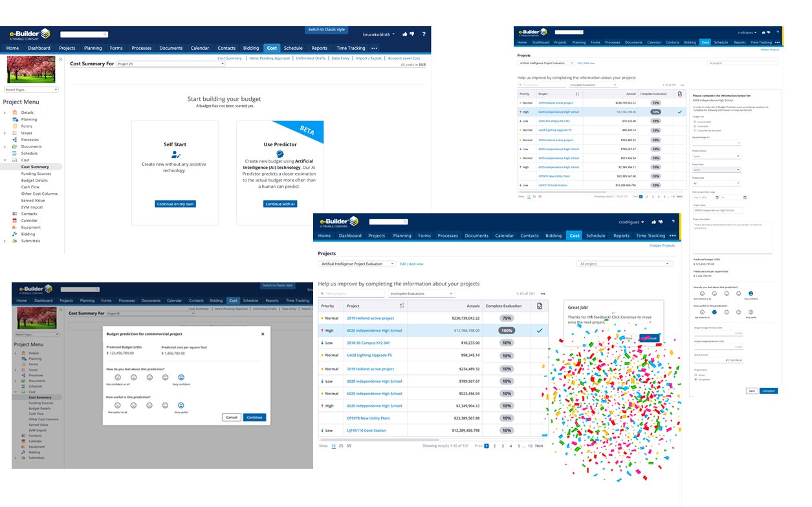This screenshot has height=507, width=812.
Task: Click Planning icon in Project Menu, budget start window
Action: pyautogui.click(x=15, y=119)
